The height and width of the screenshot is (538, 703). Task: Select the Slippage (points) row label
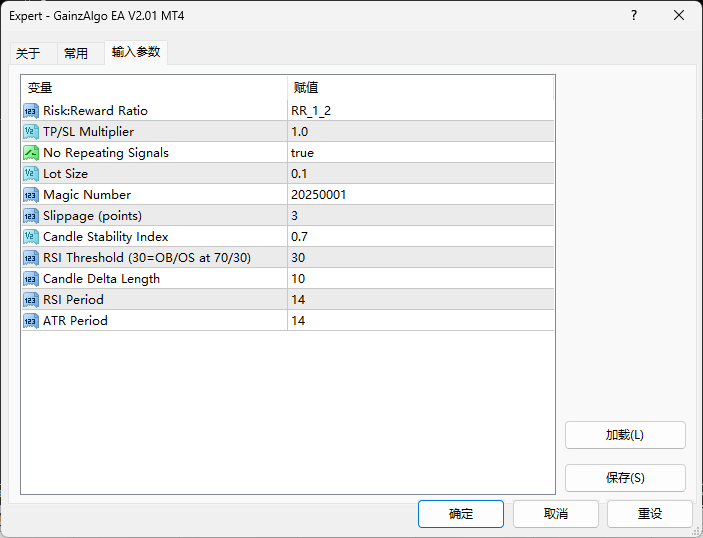[92, 216]
